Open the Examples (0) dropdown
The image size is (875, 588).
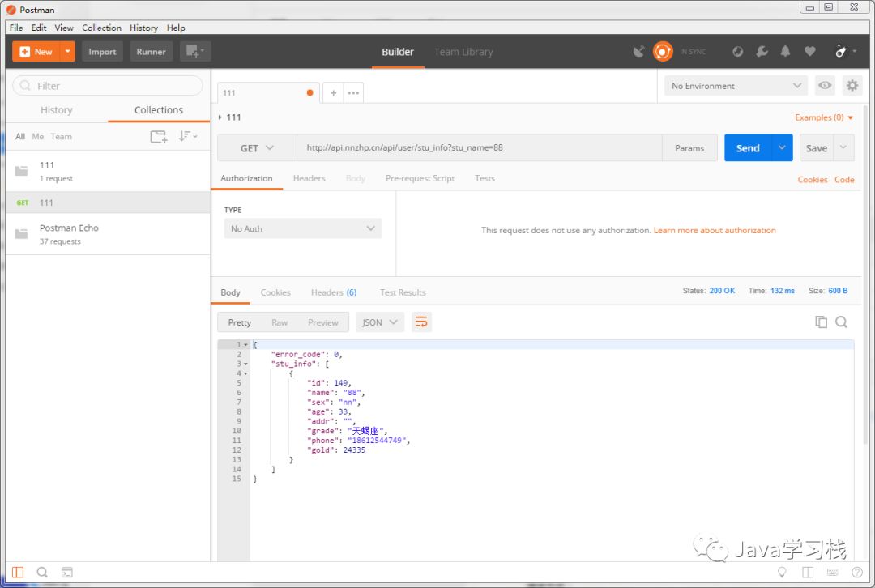coord(824,117)
